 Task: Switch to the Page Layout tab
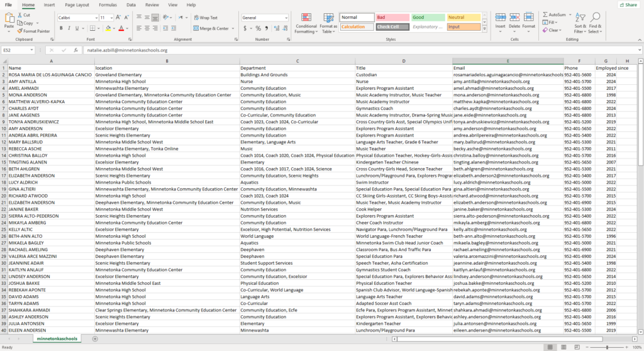click(x=77, y=5)
